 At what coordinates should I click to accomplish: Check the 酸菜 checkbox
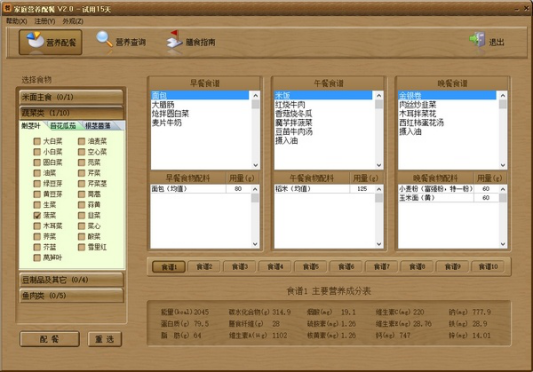pyautogui.click(x=81, y=236)
